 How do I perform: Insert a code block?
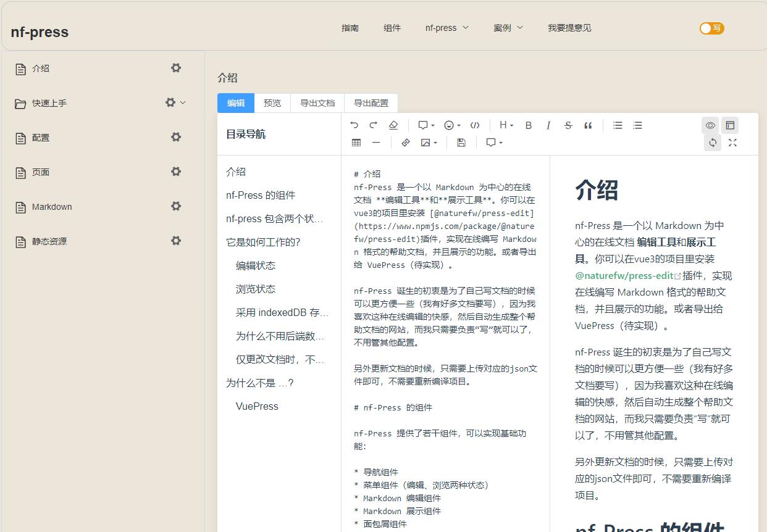tap(474, 125)
